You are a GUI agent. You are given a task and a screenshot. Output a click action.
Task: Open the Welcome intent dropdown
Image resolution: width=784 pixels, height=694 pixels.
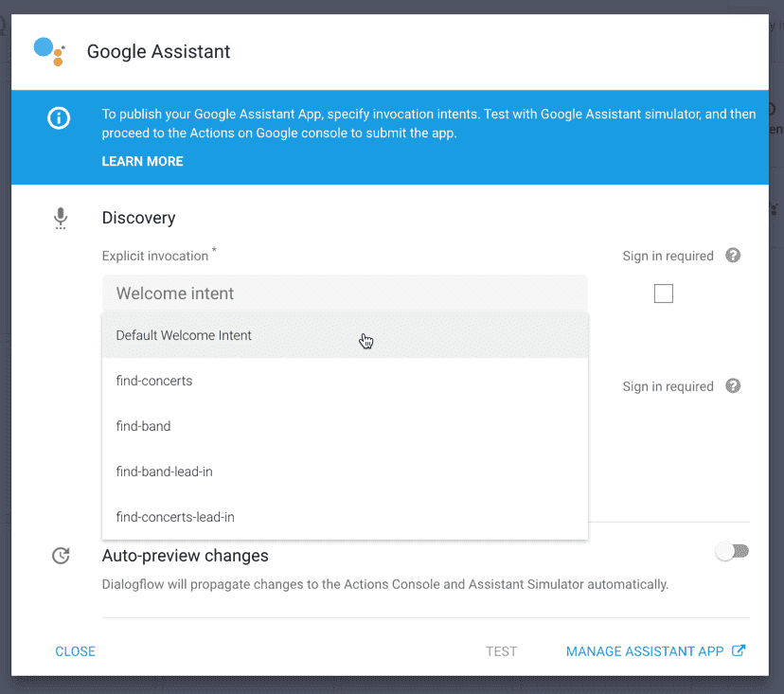(345, 294)
